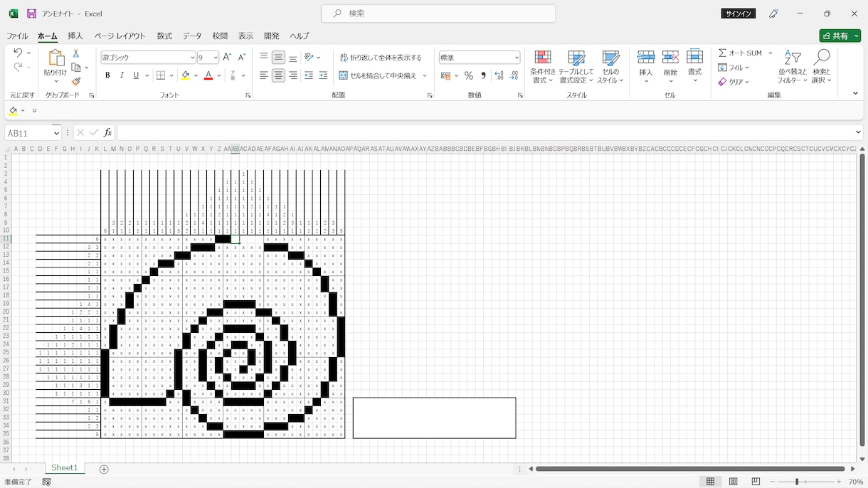Viewport: 868px width, 488px height.
Task: Click the zoom slider handle at 70%
Action: tap(796, 482)
